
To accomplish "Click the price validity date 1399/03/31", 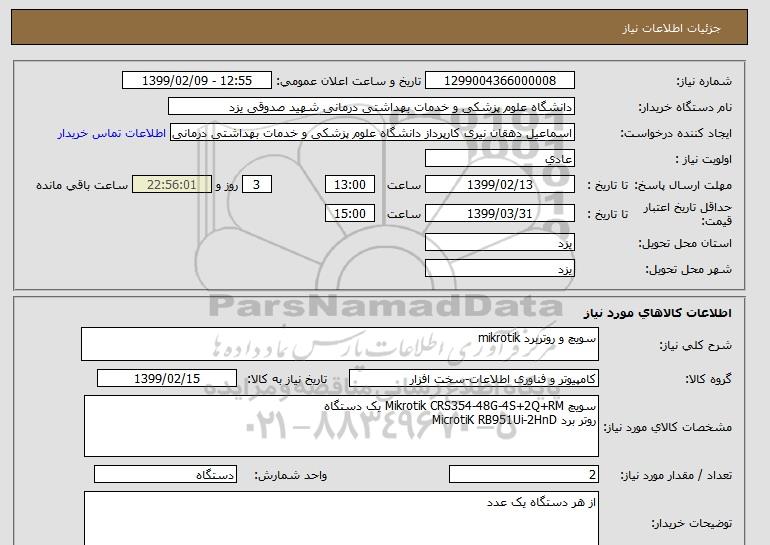I will coord(499,214).
